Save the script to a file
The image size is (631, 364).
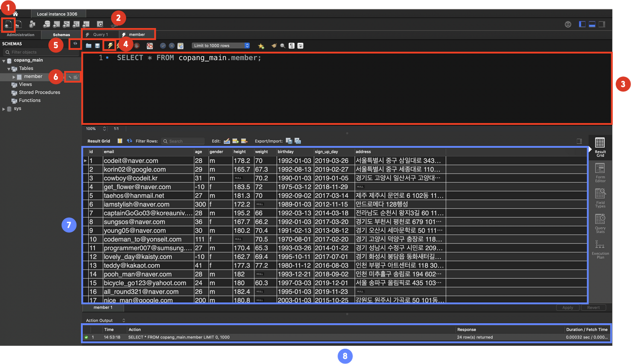point(98,46)
